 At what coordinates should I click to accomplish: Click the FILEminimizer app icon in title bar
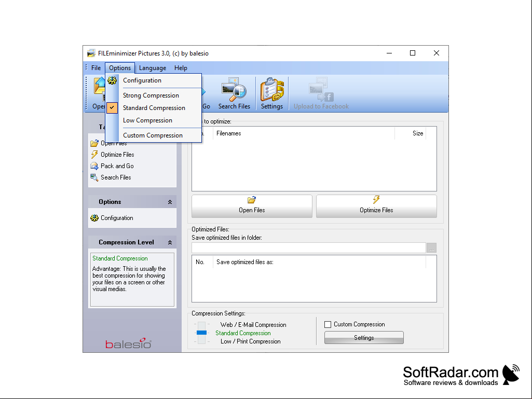point(91,53)
